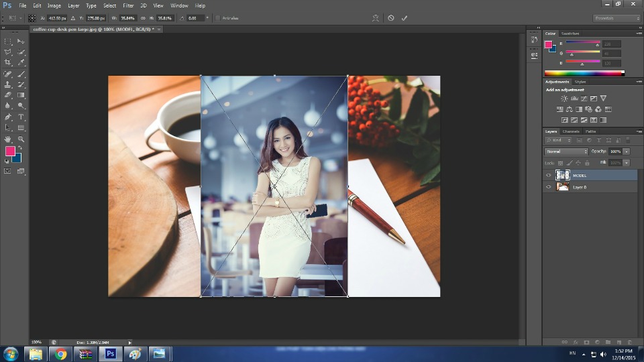
Task: Toggle relative positioning triangle between X and Y
Action: [x=72, y=18]
